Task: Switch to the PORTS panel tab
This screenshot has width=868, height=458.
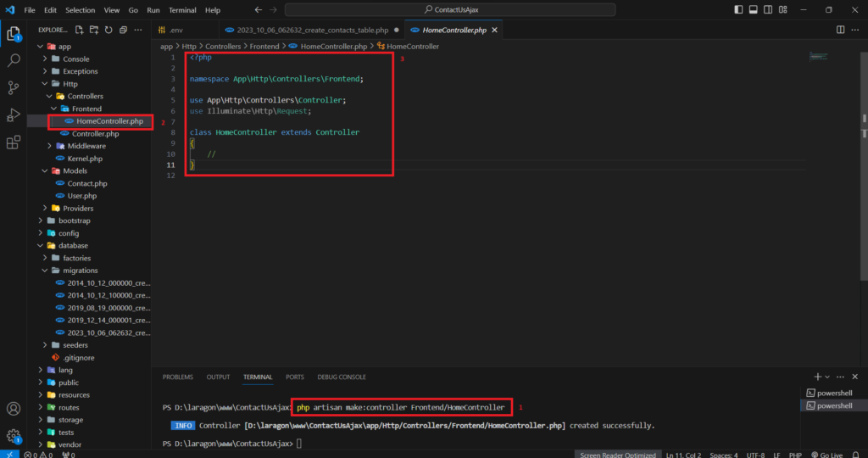Action: [294, 377]
